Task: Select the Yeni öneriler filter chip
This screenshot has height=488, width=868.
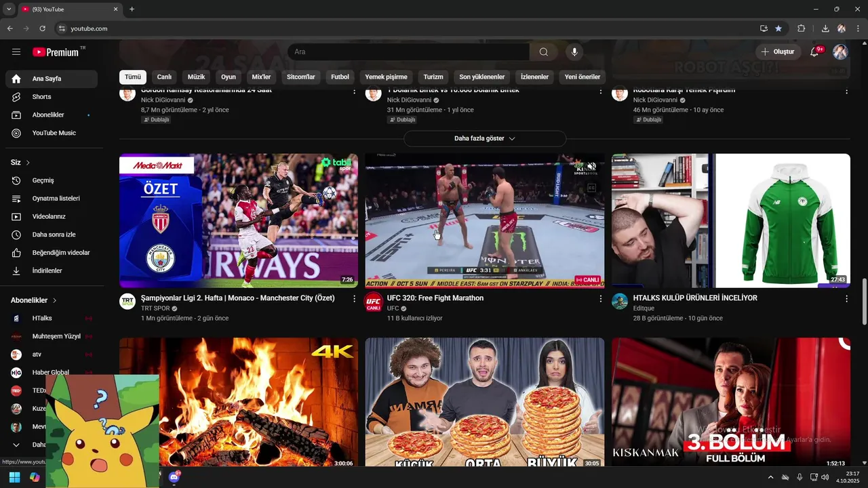Action: [x=583, y=77]
